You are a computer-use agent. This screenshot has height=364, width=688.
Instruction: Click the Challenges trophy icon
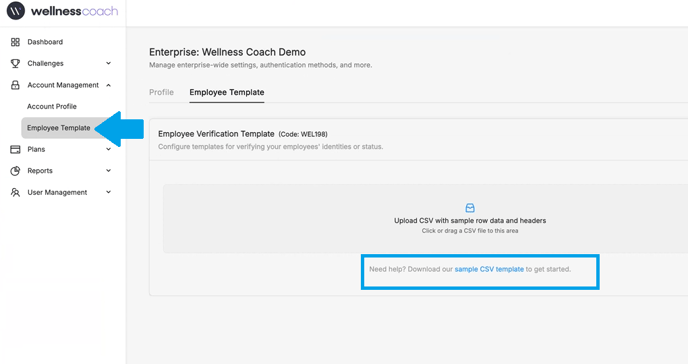pos(15,64)
